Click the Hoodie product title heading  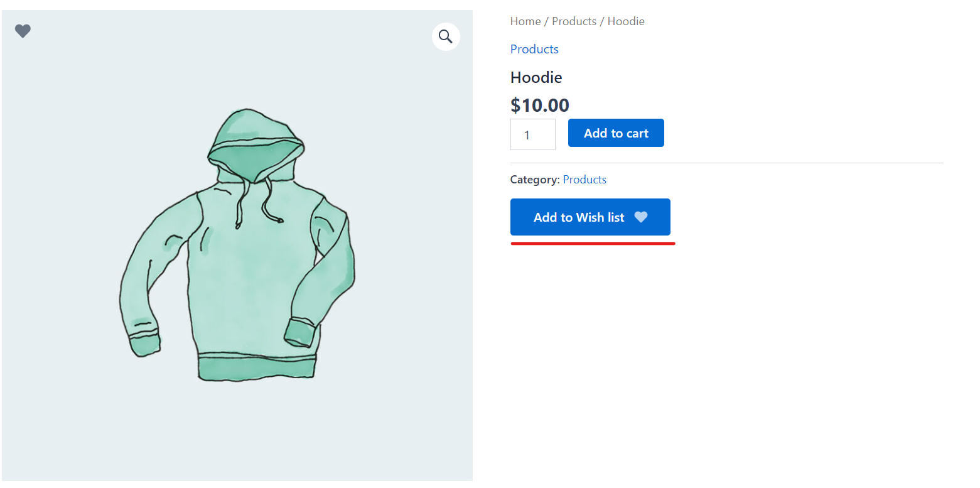coord(536,77)
